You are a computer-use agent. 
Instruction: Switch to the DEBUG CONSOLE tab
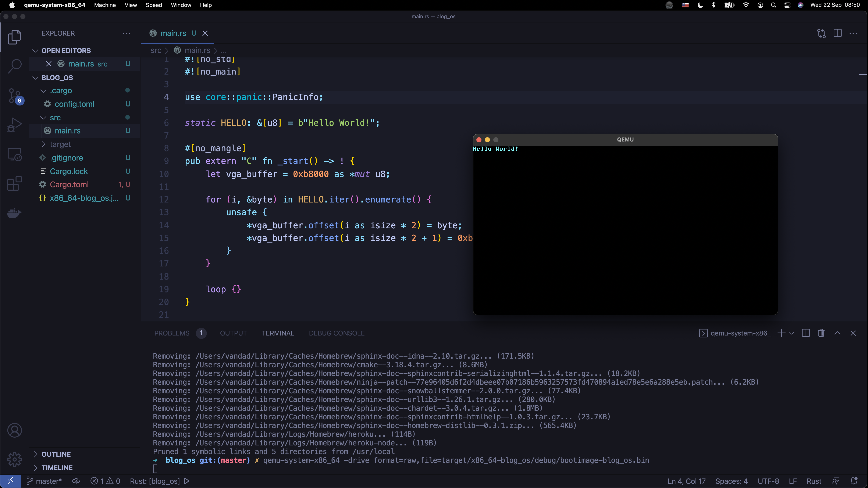coord(337,333)
